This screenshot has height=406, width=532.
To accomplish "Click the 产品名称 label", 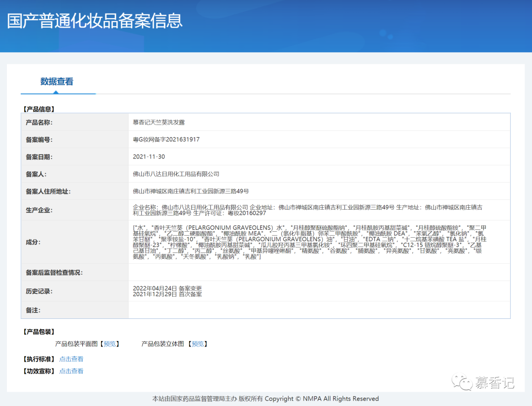I will [39, 123].
